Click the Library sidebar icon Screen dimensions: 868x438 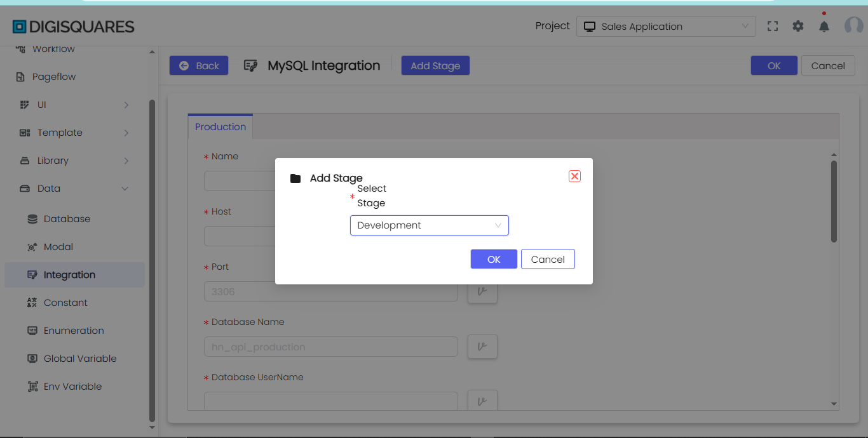[x=25, y=161]
